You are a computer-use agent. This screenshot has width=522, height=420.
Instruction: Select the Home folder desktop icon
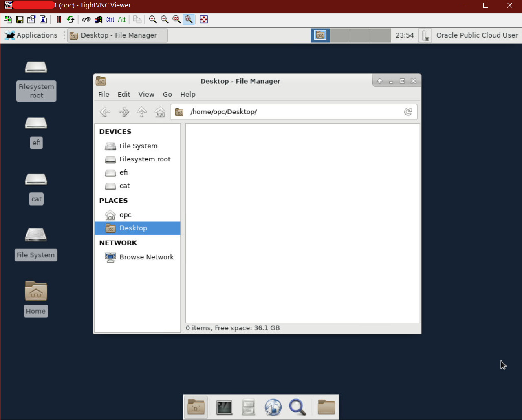click(x=36, y=298)
